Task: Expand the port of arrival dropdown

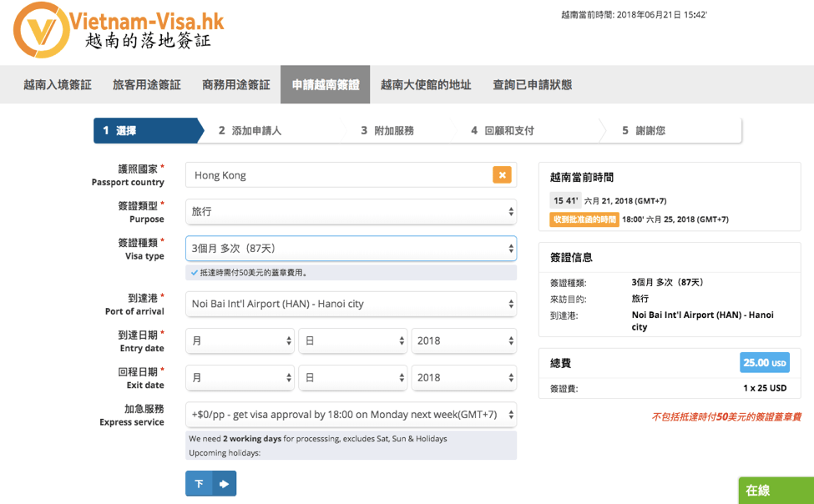Action: pos(351,304)
